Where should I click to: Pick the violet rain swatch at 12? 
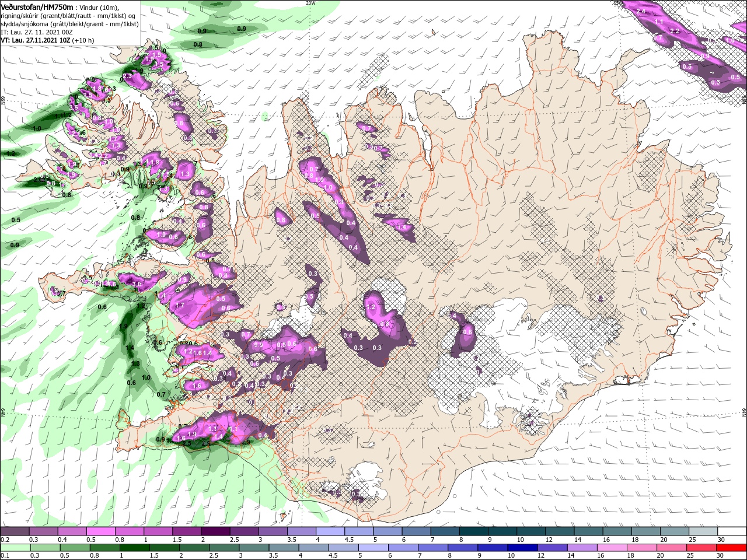[x=553, y=548]
